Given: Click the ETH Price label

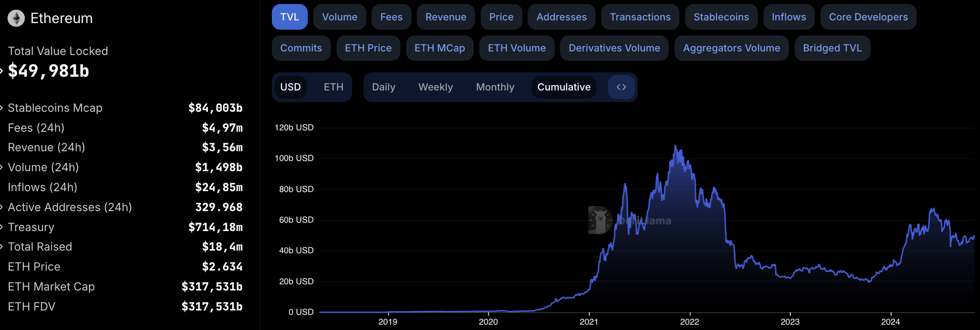Looking at the screenshot, I should coord(34,267).
